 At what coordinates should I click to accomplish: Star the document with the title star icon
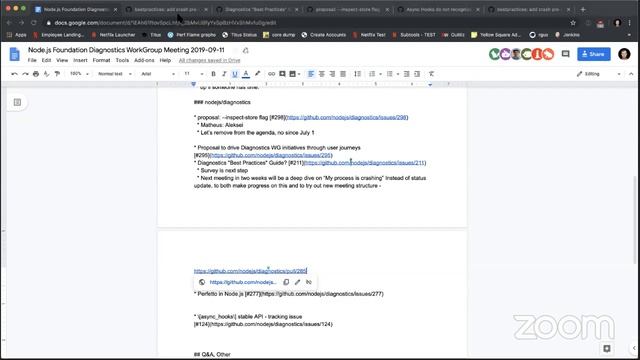235,51
